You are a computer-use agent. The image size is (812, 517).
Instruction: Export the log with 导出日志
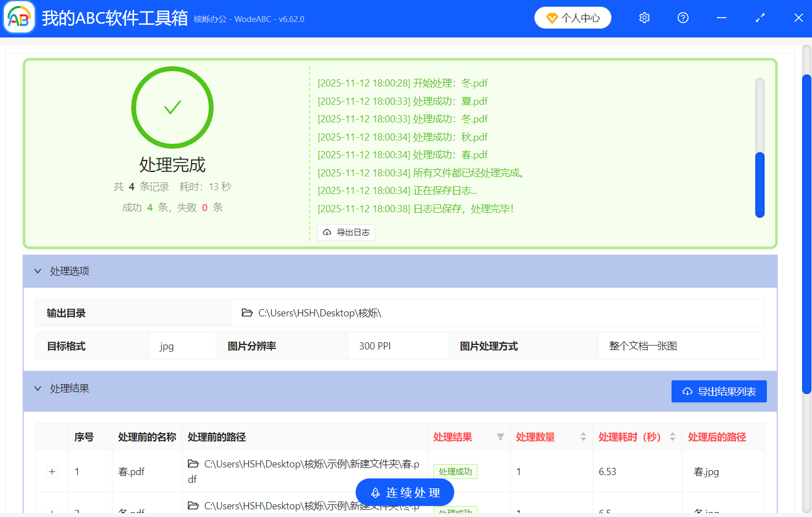tap(346, 233)
